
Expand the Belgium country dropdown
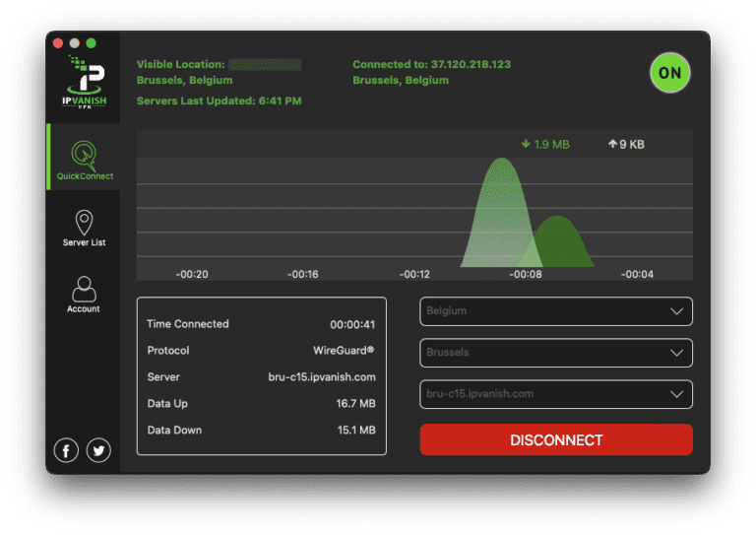click(556, 311)
